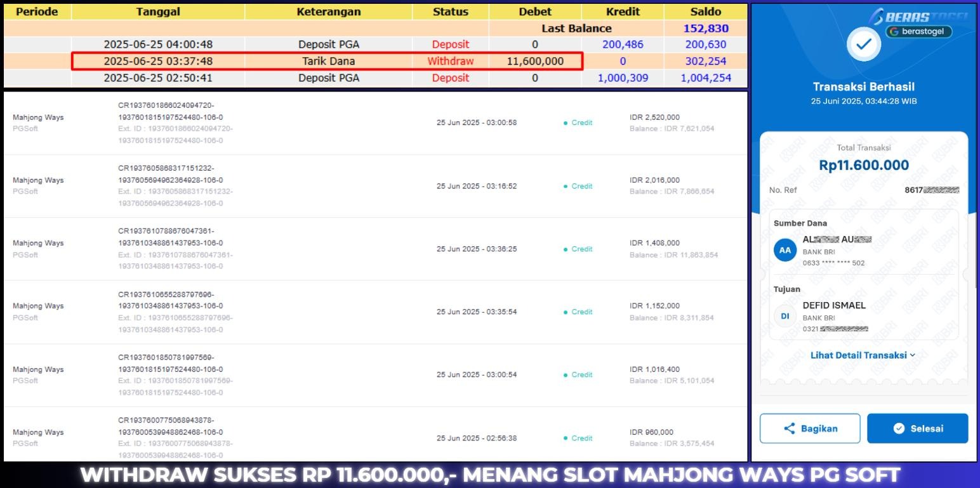Click the Kredit column header
The height and width of the screenshot is (488, 980).
click(x=623, y=11)
